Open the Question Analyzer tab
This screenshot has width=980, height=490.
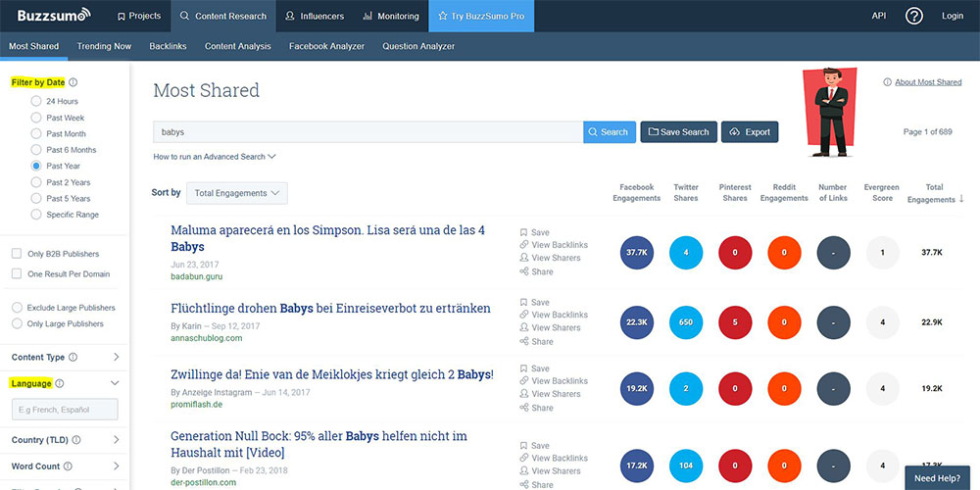[418, 46]
